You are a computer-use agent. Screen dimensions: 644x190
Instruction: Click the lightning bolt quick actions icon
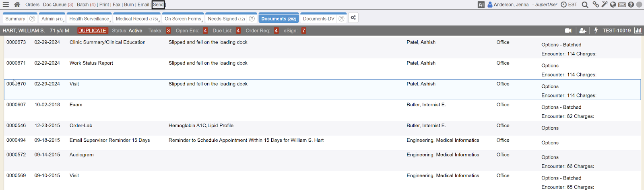[x=596, y=31]
